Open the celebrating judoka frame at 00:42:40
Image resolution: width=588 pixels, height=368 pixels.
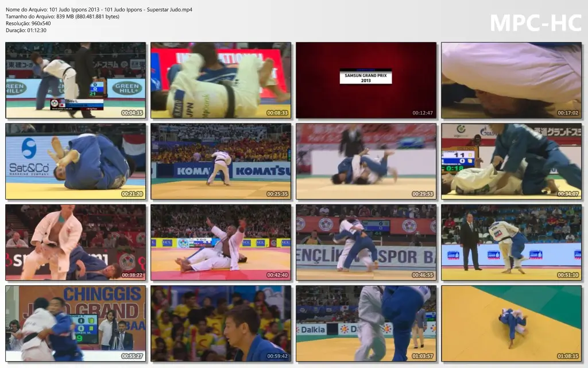[221, 242]
